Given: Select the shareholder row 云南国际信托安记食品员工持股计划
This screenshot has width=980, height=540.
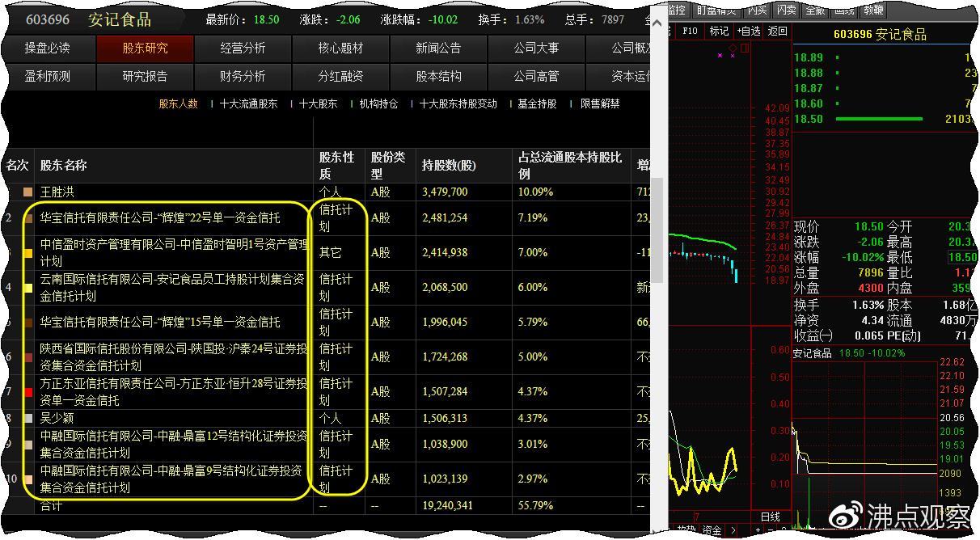Looking at the screenshot, I should point(172,288).
